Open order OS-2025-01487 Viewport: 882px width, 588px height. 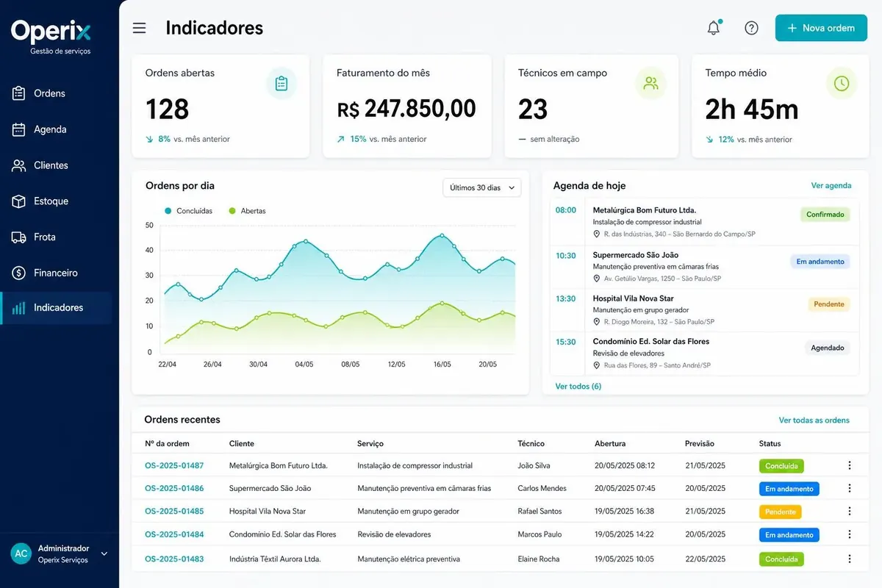(174, 465)
